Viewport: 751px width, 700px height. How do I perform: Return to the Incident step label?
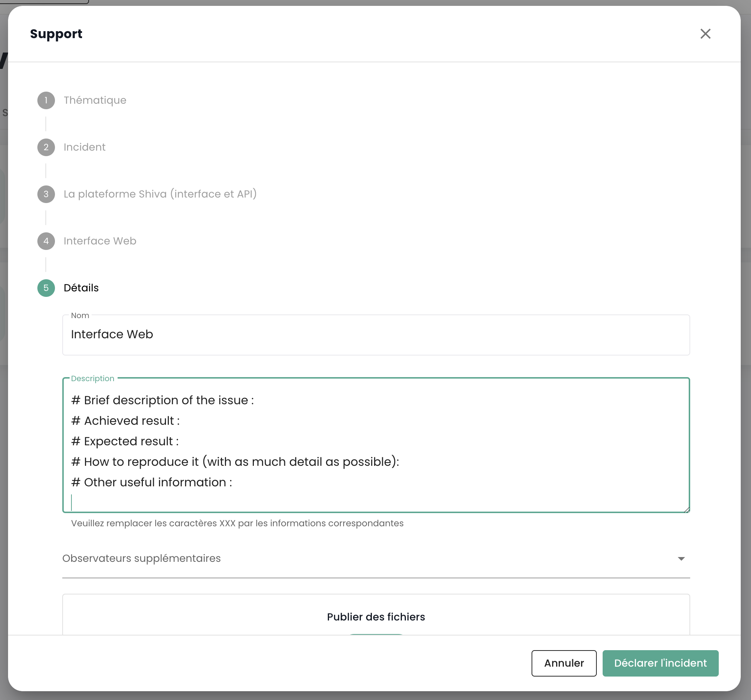point(84,147)
